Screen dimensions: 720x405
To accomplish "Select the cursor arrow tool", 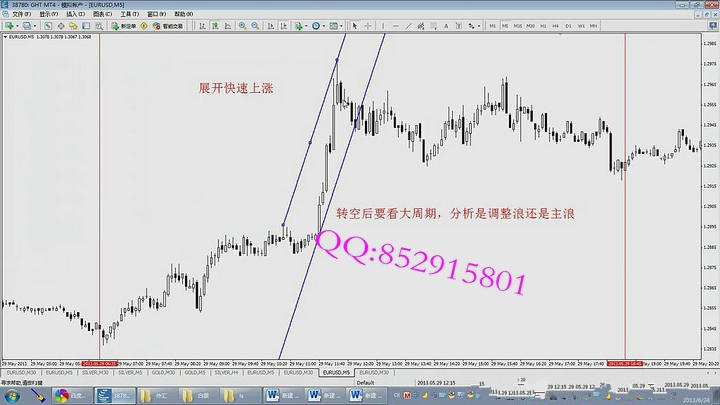I will coord(354,26).
